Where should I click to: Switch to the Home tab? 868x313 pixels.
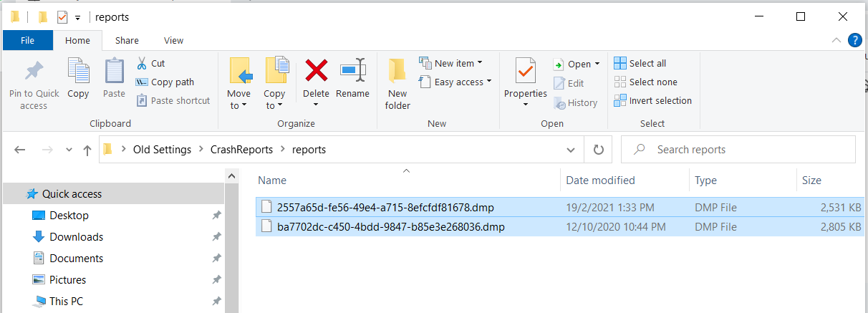click(78, 40)
